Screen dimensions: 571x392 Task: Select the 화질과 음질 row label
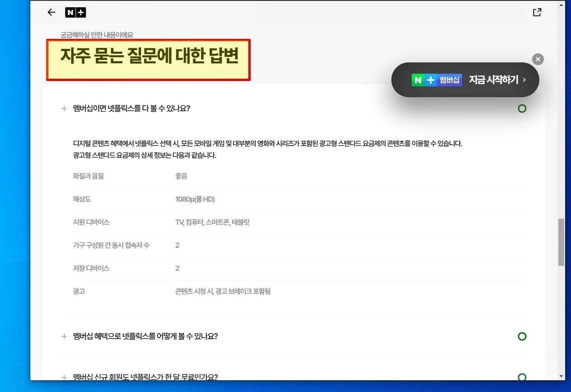pyautogui.click(x=88, y=176)
